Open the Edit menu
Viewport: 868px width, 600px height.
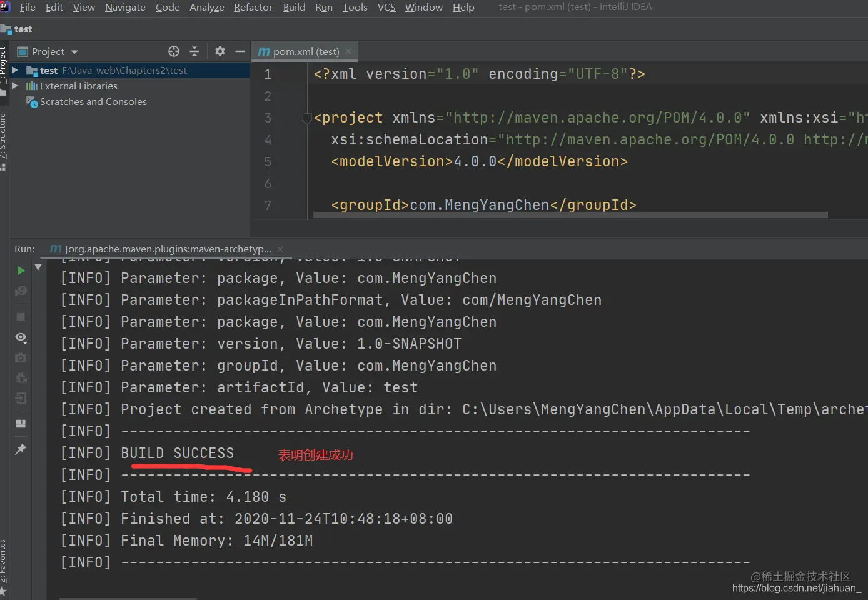coord(54,7)
